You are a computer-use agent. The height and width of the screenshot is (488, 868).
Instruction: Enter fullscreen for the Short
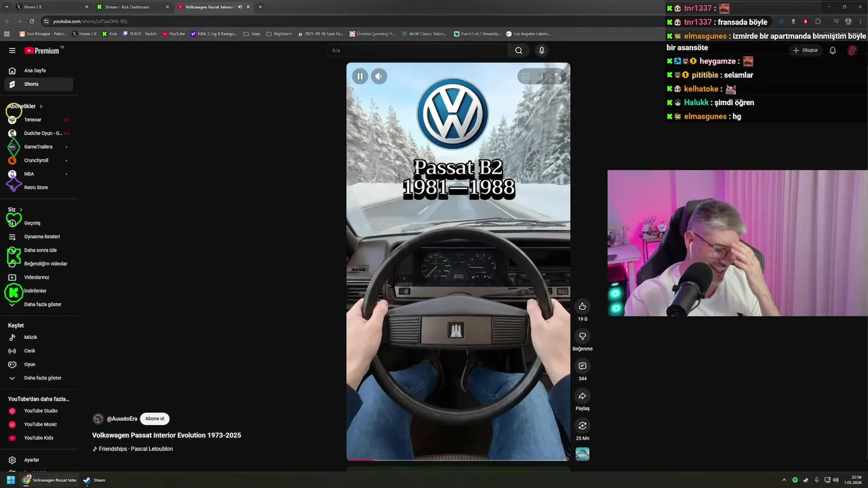557,77
